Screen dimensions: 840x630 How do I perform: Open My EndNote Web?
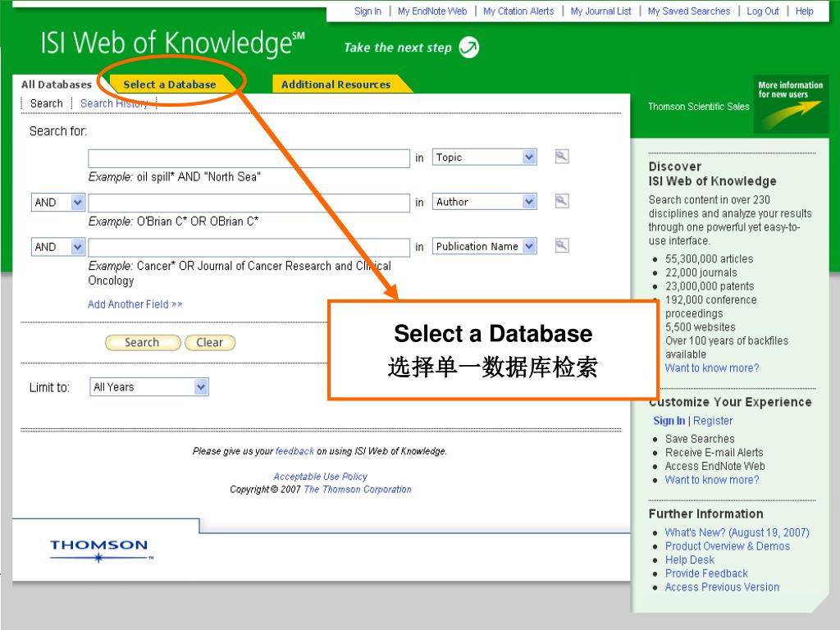432,11
